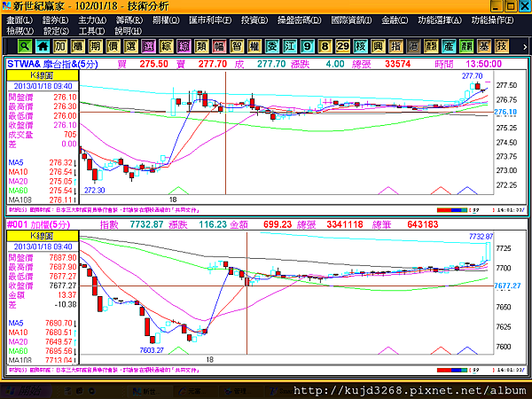This screenshot has width=532, height=399.
Task: Select the 技 technical analysis toolbar icon
Action: click(502, 46)
